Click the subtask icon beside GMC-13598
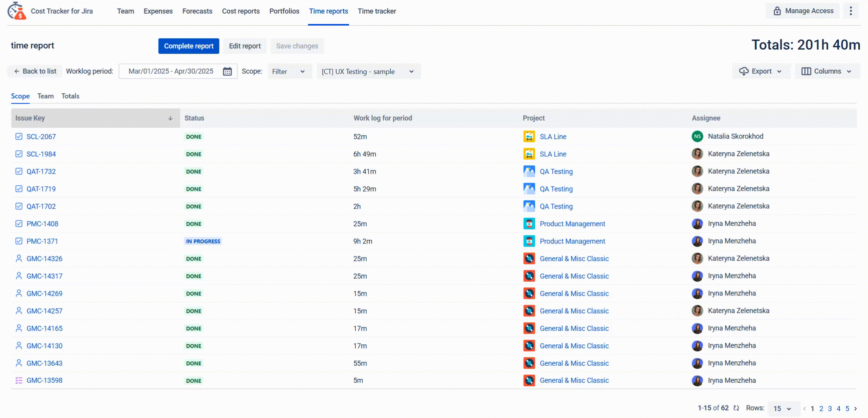 (x=19, y=380)
